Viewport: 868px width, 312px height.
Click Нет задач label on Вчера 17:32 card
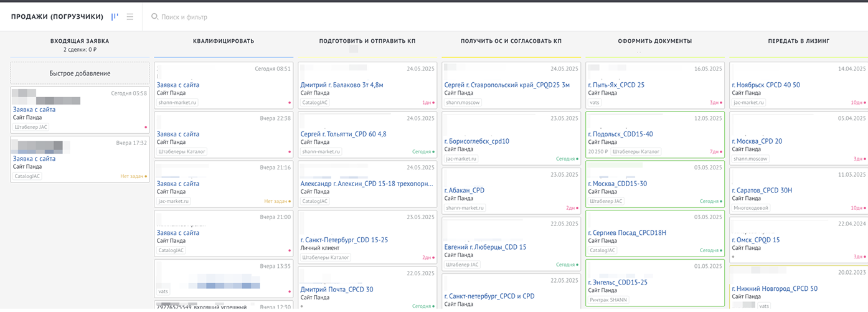[x=132, y=176]
